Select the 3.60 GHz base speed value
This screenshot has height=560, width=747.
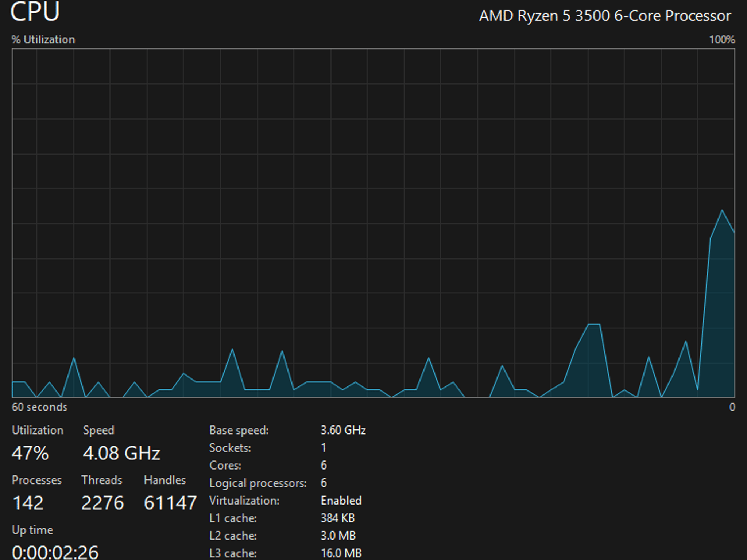(x=343, y=431)
